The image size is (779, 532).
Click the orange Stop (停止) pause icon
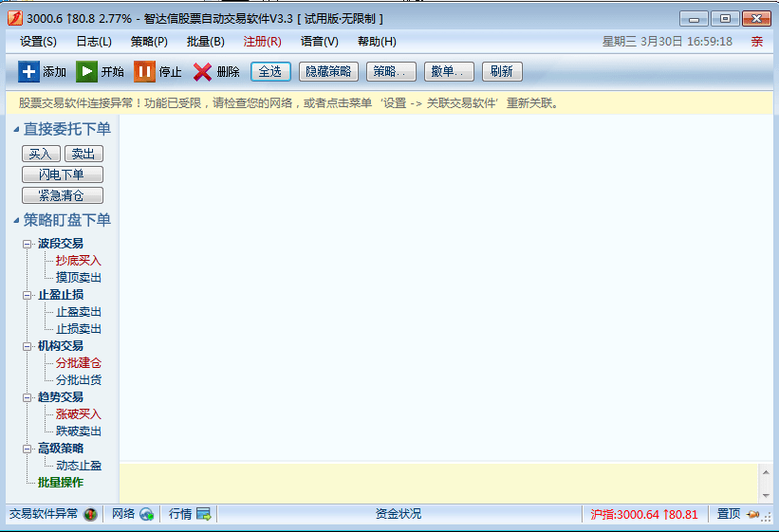tap(144, 72)
